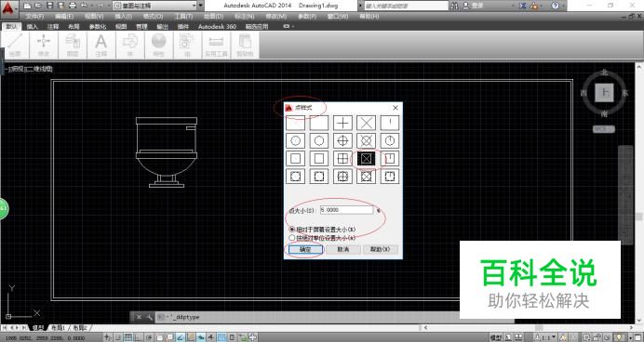The image size is (644, 342).
Task: Select square with center dot point style
Action: (x=295, y=158)
